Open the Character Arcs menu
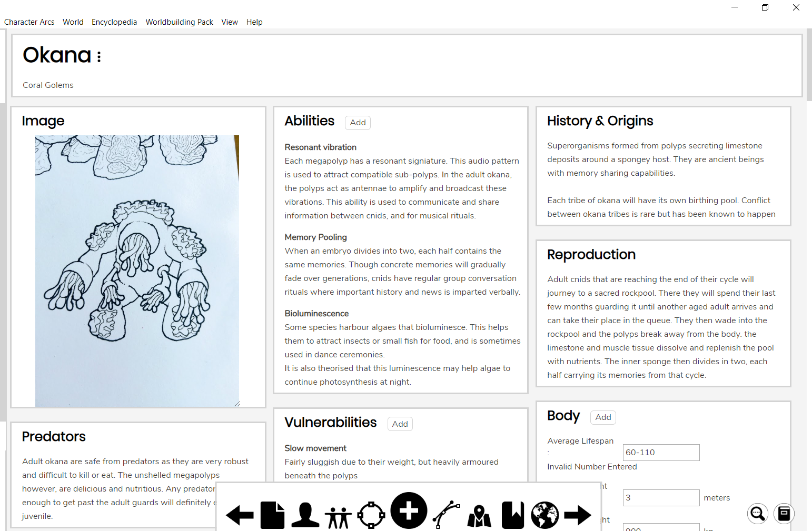Screen dimensions: 812x531 tap(29, 22)
